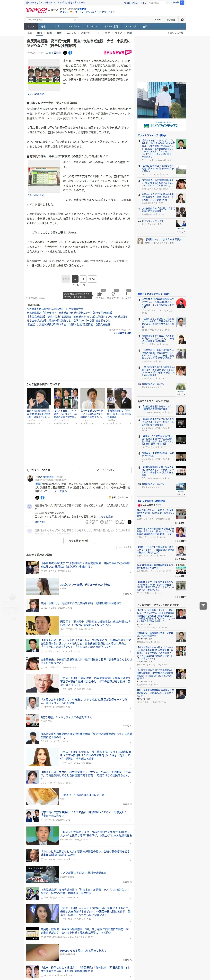This screenshot has width=210, height=980.
Task: Click the 次へ pagination button
Action: pos(92,279)
